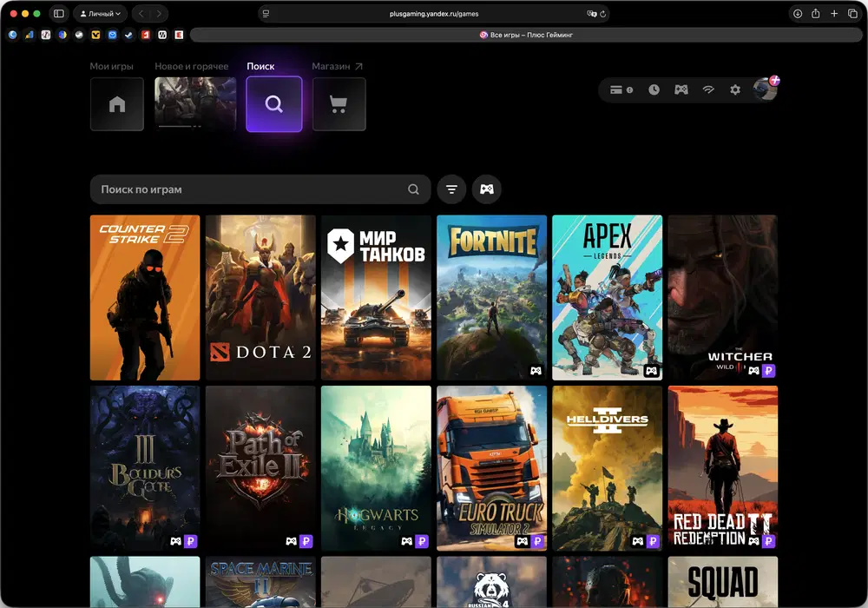Open the Магазин shopping cart tile
Viewport: 868px width, 608px height.
click(x=339, y=104)
